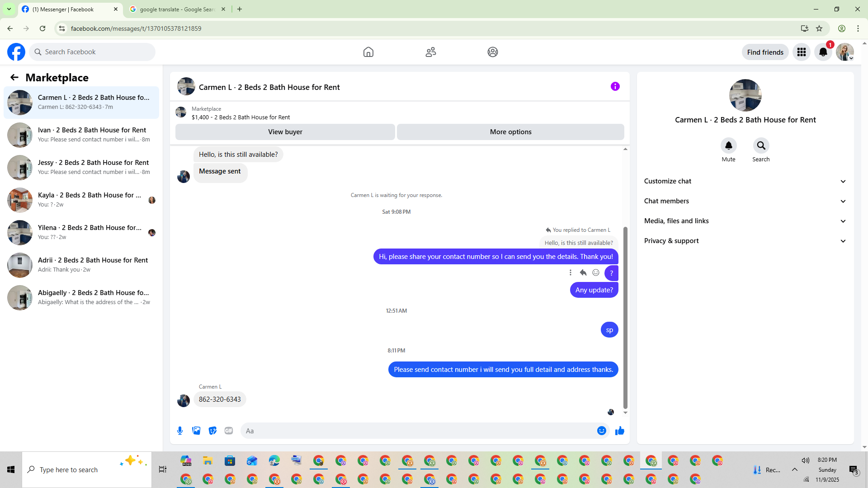
Task: Mute the conversation with bell icon
Action: 729,145
